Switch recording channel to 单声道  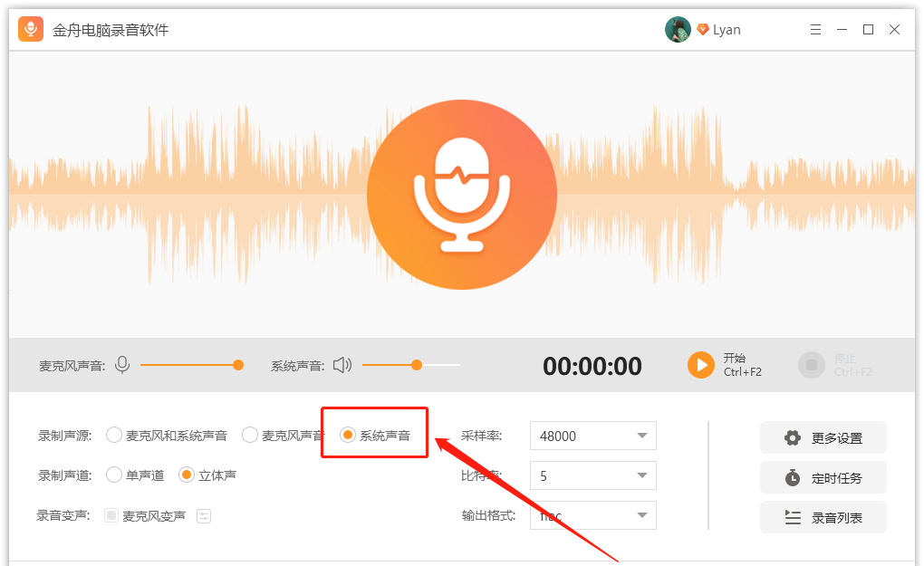[x=114, y=474]
